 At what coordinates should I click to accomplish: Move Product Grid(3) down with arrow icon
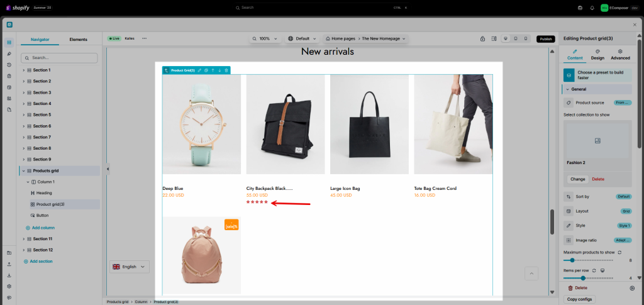(219, 70)
